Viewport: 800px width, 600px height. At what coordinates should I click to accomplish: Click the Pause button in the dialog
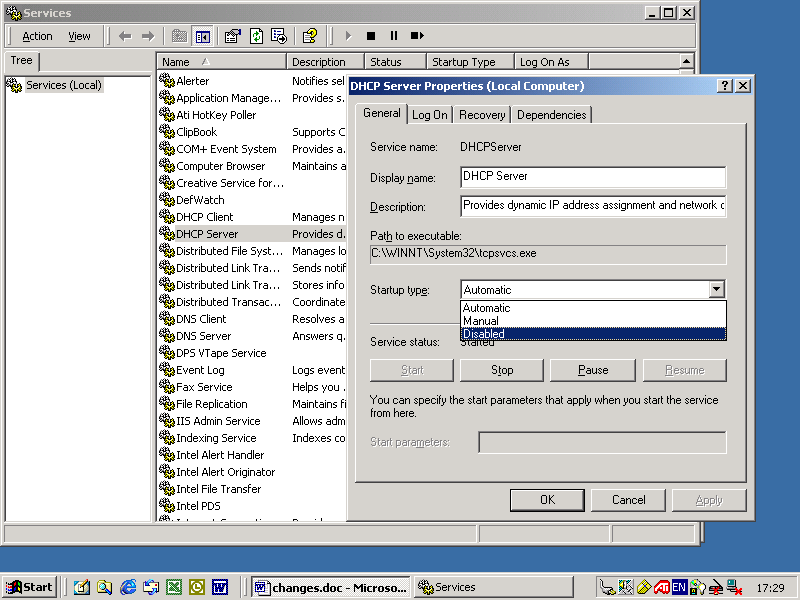click(x=593, y=370)
